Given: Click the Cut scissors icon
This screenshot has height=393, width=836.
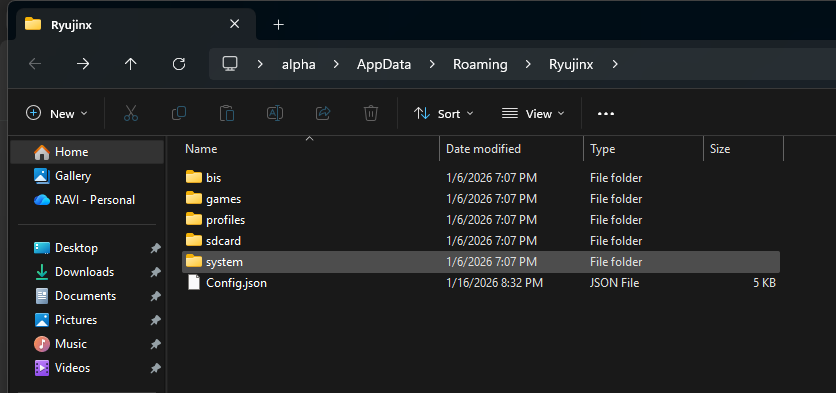Looking at the screenshot, I should click(x=131, y=113).
